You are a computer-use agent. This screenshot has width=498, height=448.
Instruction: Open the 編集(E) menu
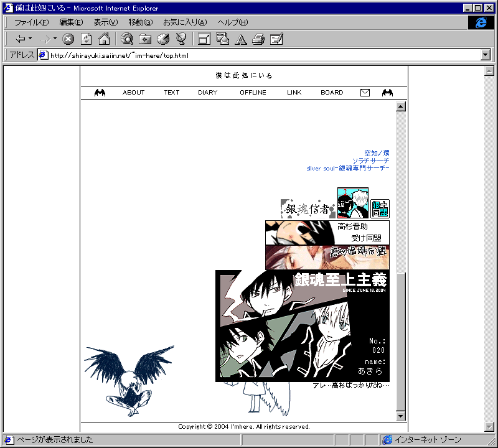71,22
